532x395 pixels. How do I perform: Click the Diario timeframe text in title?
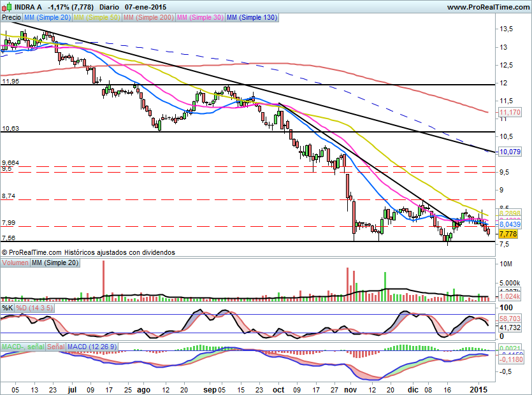[109, 7]
